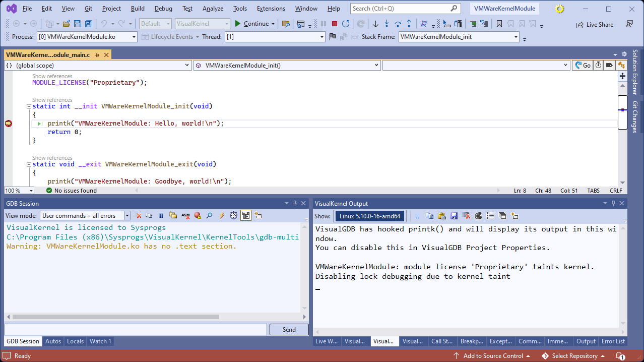Save the VisualKernel Output log
The width and height of the screenshot is (644, 362).
[x=454, y=216]
